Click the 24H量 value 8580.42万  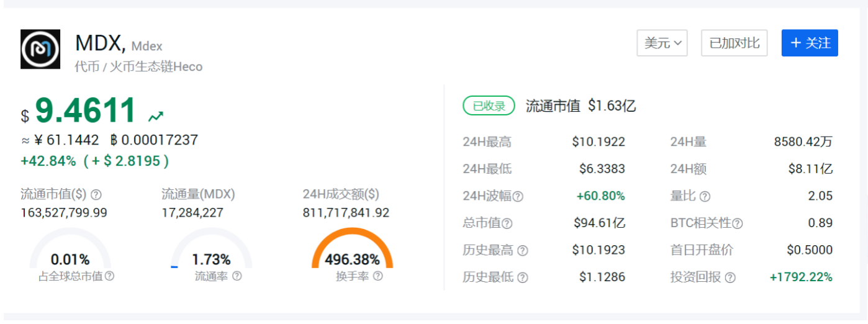803,142
